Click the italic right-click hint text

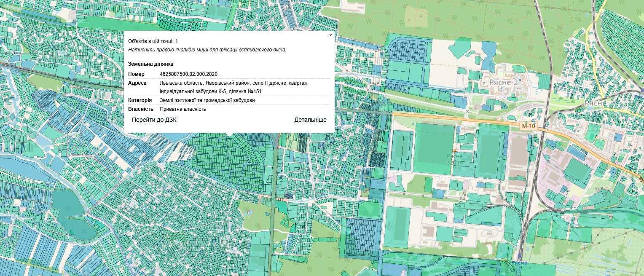[x=207, y=49]
